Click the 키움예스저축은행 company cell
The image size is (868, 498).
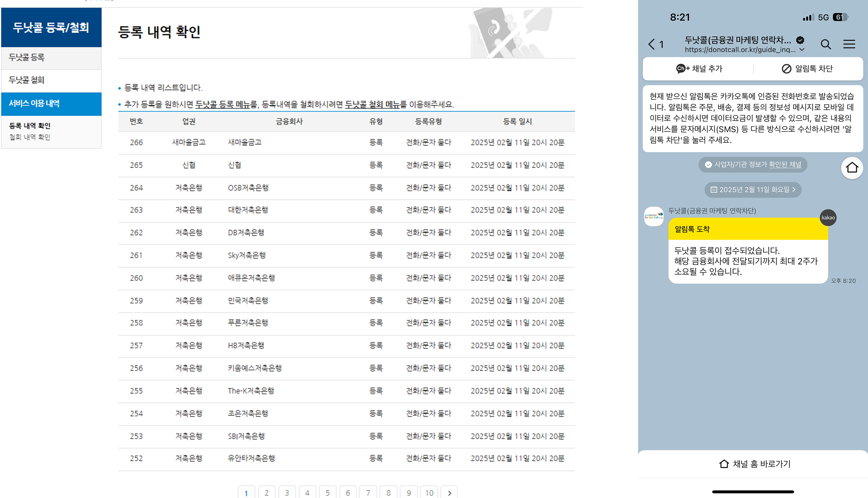[x=255, y=368]
